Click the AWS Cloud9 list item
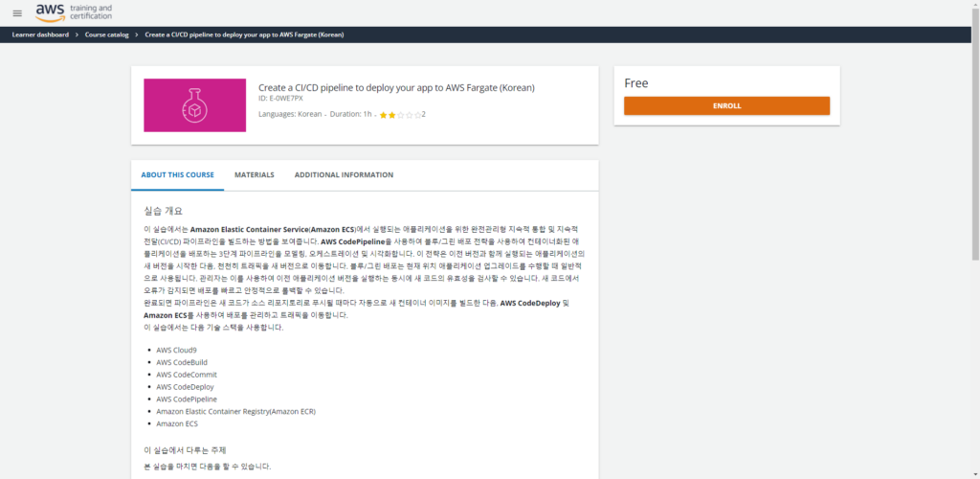 click(176, 351)
